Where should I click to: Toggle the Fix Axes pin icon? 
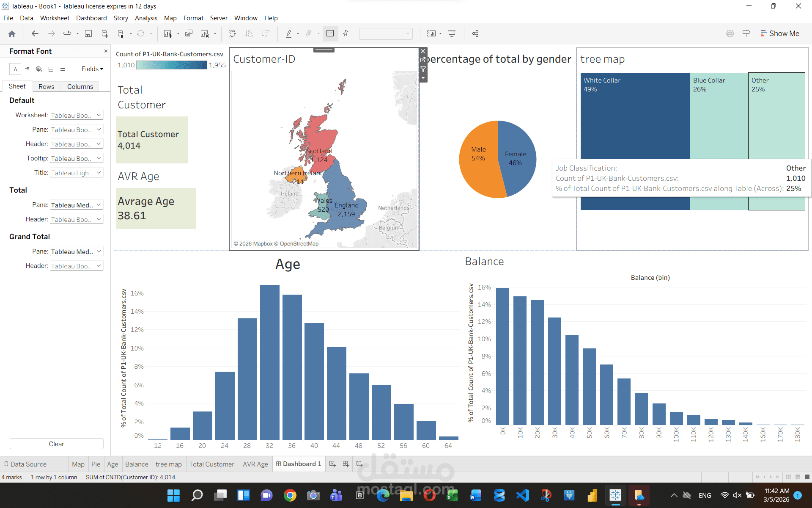click(x=346, y=33)
